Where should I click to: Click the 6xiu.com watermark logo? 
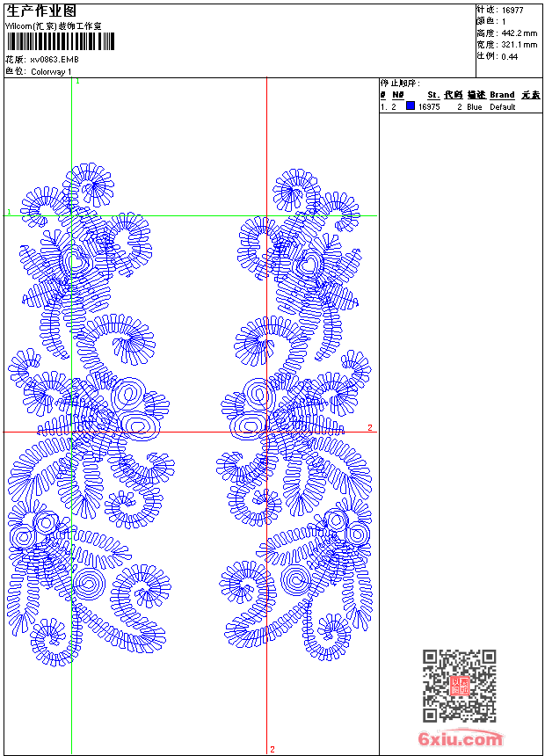[461, 738]
